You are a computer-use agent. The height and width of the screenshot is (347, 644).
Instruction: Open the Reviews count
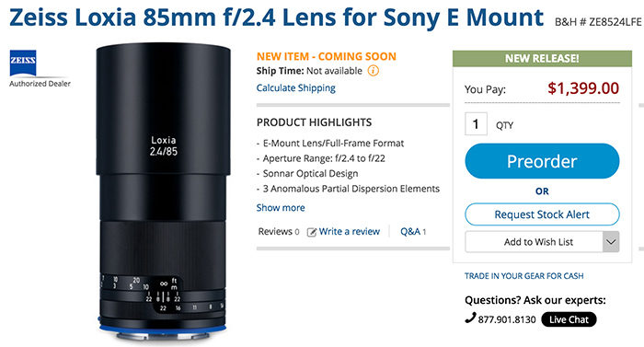pyautogui.click(x=279, y=231)
